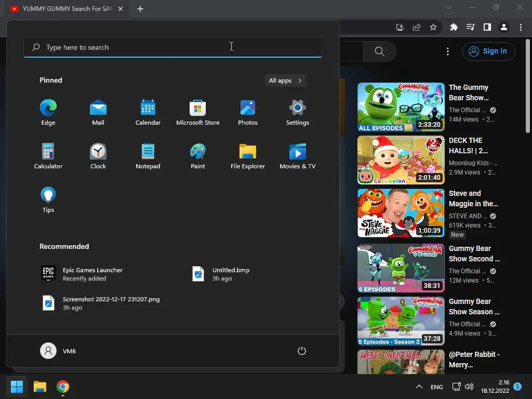Change the ENG input language

pyautogui.click(x=436, y=387)
